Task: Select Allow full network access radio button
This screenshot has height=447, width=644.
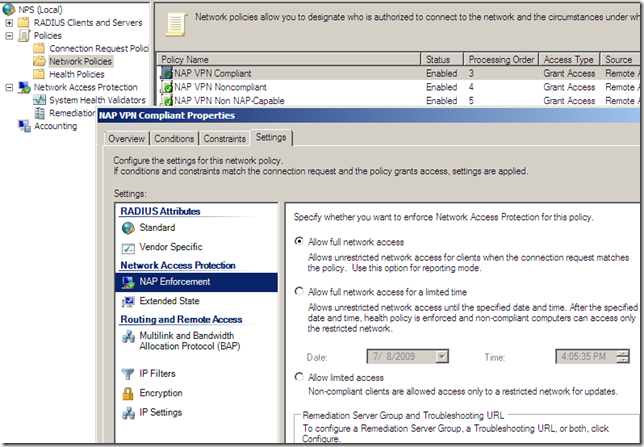Action: (x=299, y=242)
